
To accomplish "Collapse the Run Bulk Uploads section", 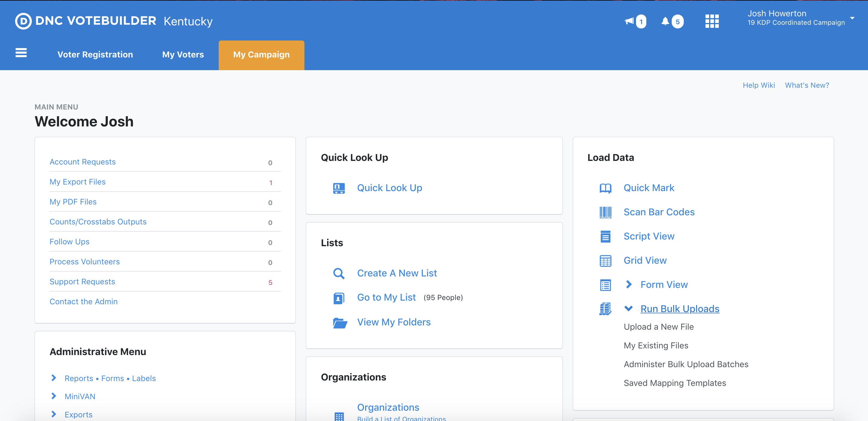I will (x=628, y=309).
